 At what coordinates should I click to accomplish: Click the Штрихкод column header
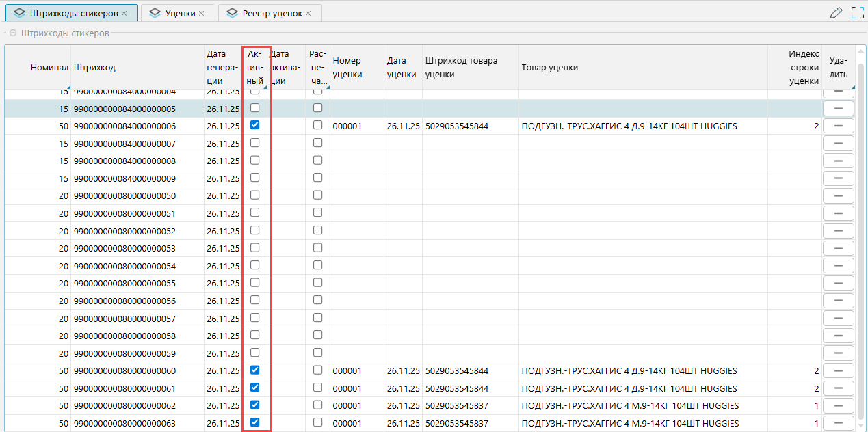(x=94, y=67)
